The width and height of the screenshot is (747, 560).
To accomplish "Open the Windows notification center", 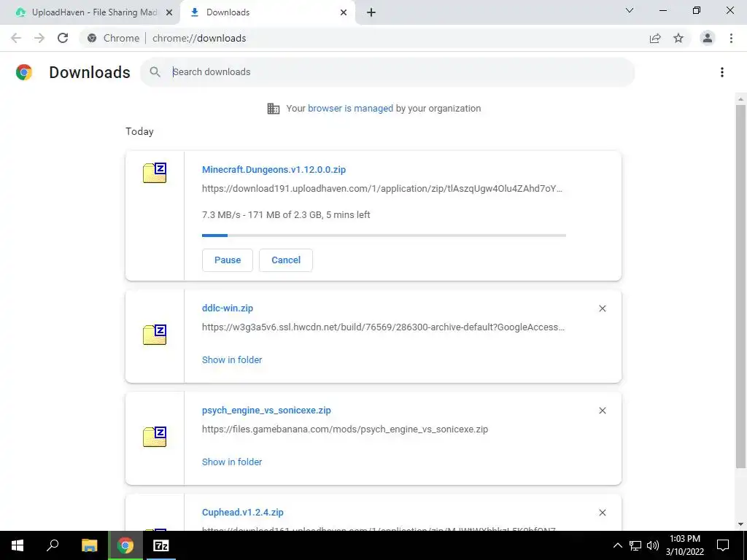I will click(723, 545).
